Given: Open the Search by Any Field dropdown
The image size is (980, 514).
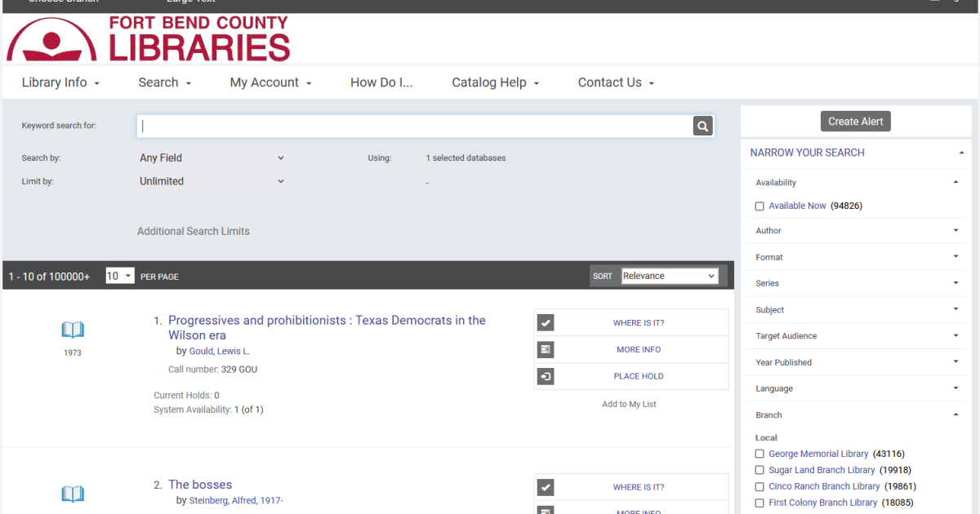Looking at the screenshot, I should [x=212, y=158].
